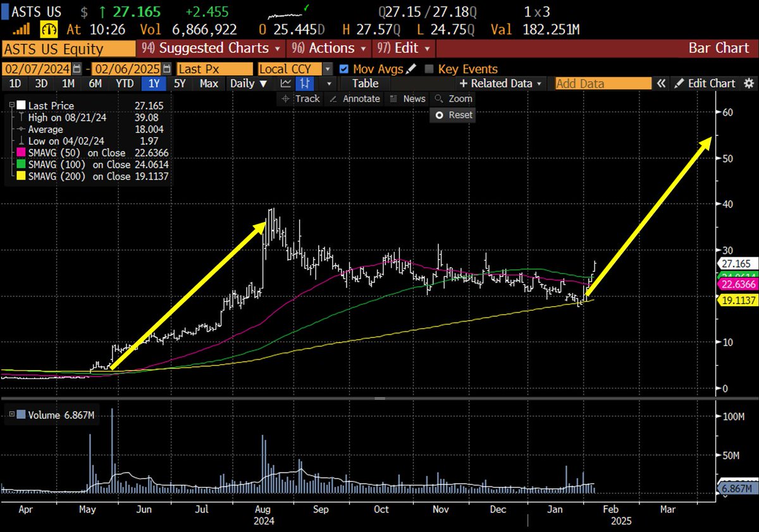Select the 1D range tab
This screenshot has height=532, width=759.
point(14,84)
